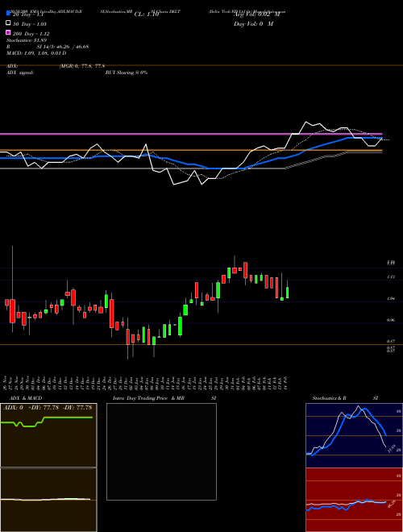The width and height of the screenshot is (403, 532).
Task: Click the 'ADX & MACD' panel title
Action: [26, 398]
